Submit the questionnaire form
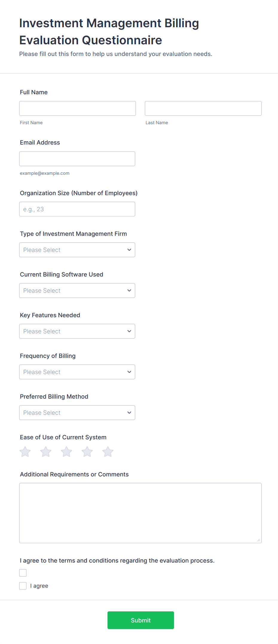The height and width of the screenshot is (644, 278). click(x=141, y=620)
